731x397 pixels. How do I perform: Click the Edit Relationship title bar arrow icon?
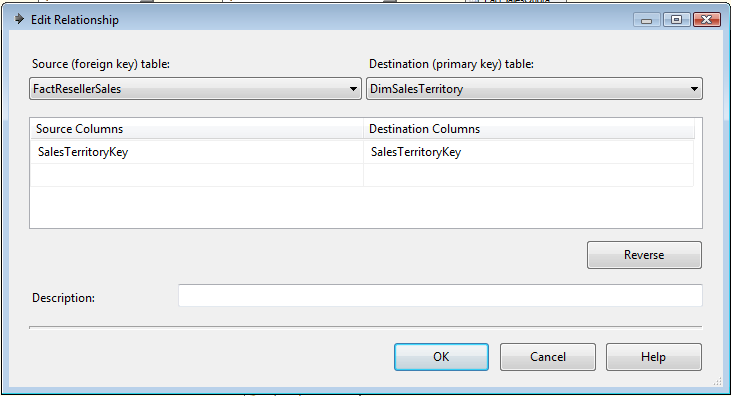point(19,19)
